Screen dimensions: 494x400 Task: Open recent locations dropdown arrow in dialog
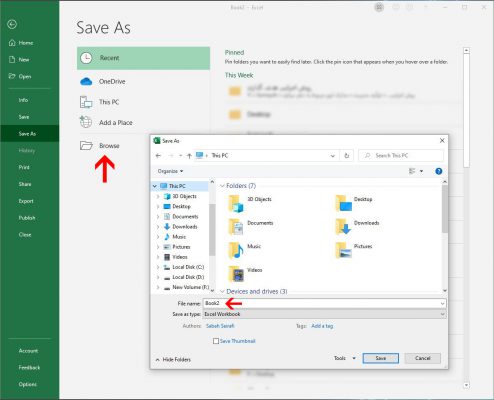(x=180, y=156)
